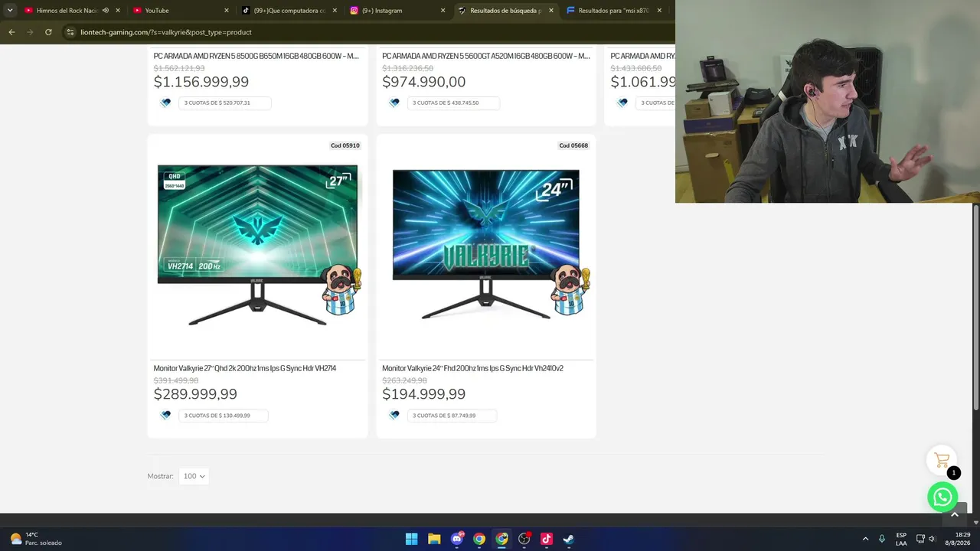The width and height of the screenshot is (980, 551).
Task: Click the address bar URL field
Action: click(x=367, y=32)
